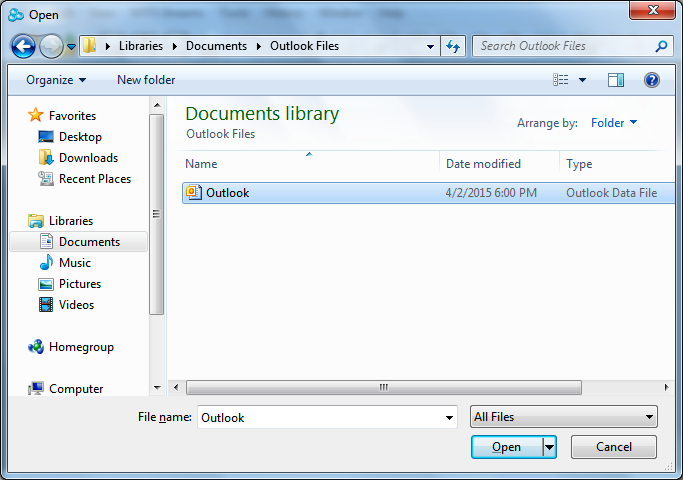Click Outlook Data File type cell
This screenshot has height=480, width=683.
[612, 193]
